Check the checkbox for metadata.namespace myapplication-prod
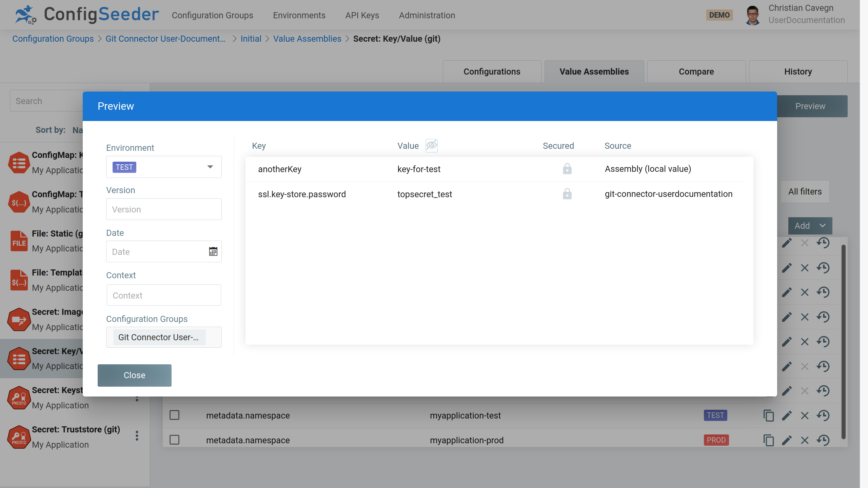This screenshot has height=488, width=868. (174, 440)
